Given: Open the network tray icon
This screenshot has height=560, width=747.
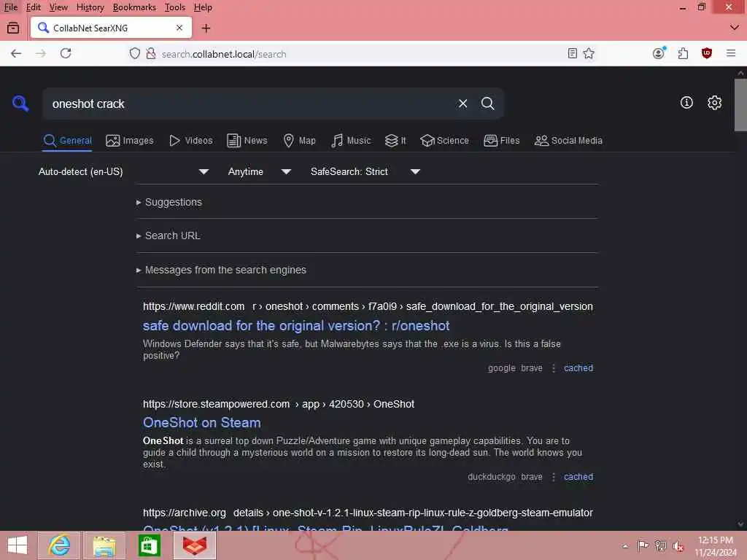Looking at the screenshot, I should [660, 545].
